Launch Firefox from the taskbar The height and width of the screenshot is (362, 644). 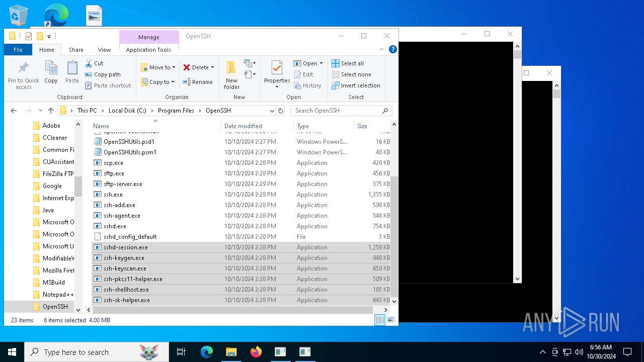coord(256,352)
